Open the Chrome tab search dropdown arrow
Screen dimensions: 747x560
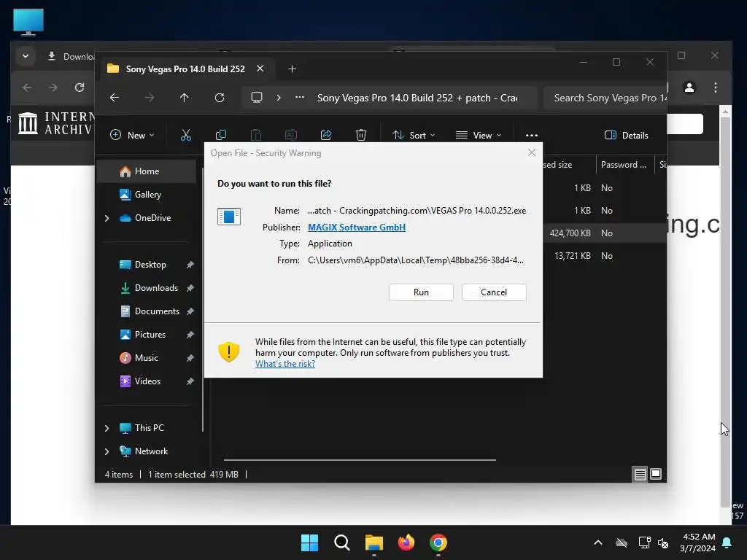[x=26, y=56]
